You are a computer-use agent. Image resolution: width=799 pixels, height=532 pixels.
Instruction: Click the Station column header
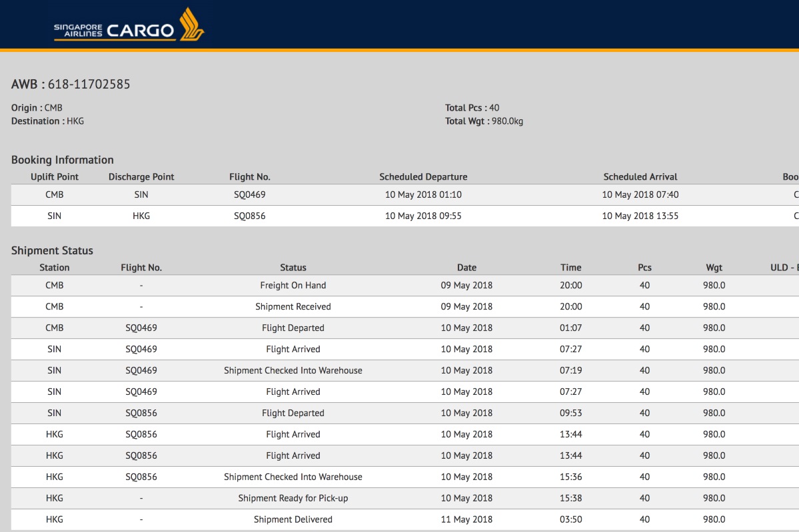pyautogui.click(x=55, y=268)
